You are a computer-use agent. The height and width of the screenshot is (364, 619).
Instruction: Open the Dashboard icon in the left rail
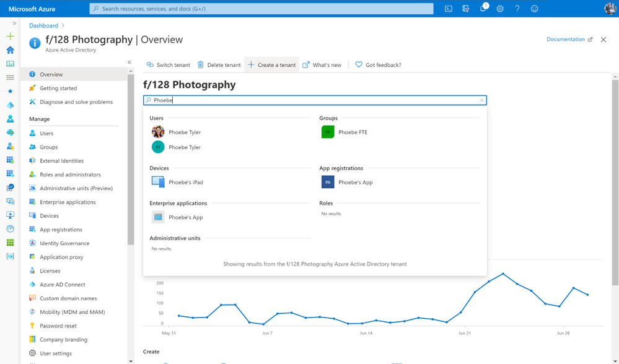click(11, 64)
